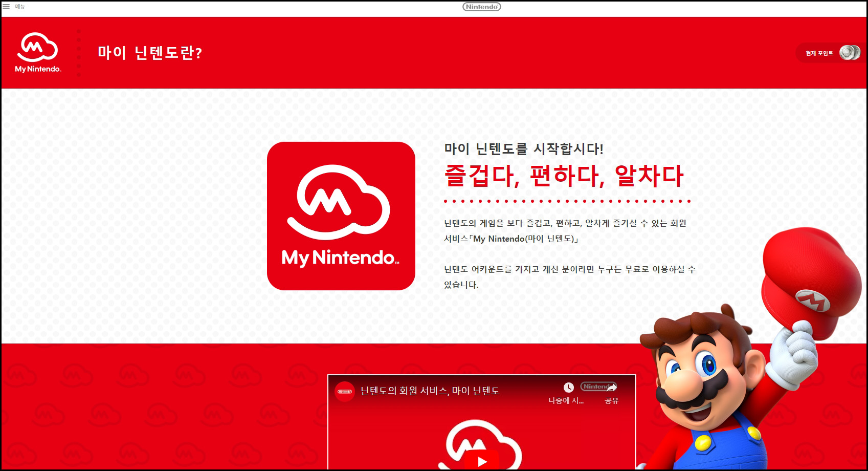
Task: Click the Nintendo logo at page top
Action: (x=482, y=7)
